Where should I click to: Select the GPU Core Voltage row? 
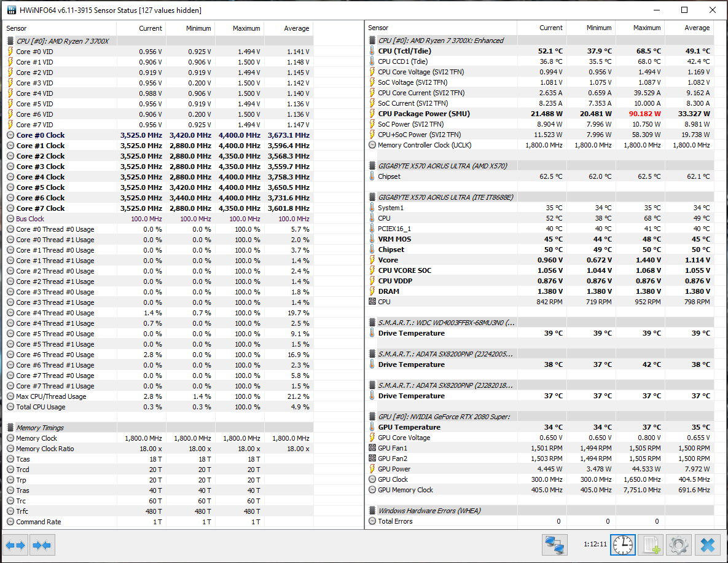coord(540,438)
